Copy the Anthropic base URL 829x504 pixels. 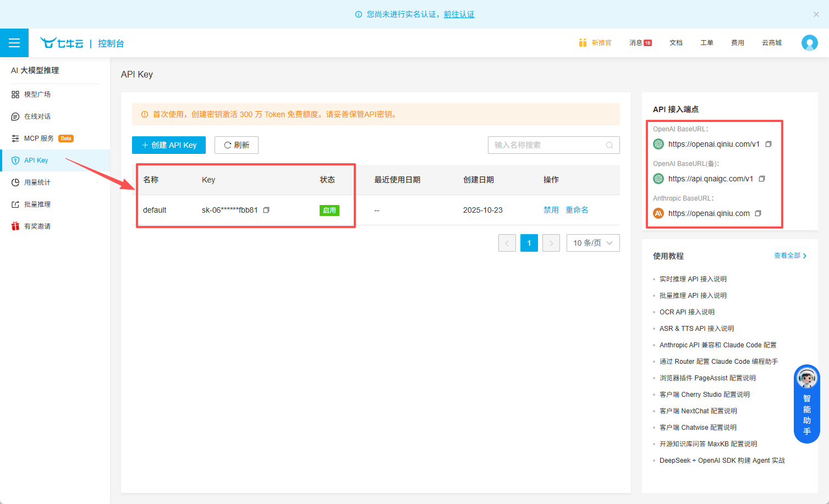[x=758, y=213]
